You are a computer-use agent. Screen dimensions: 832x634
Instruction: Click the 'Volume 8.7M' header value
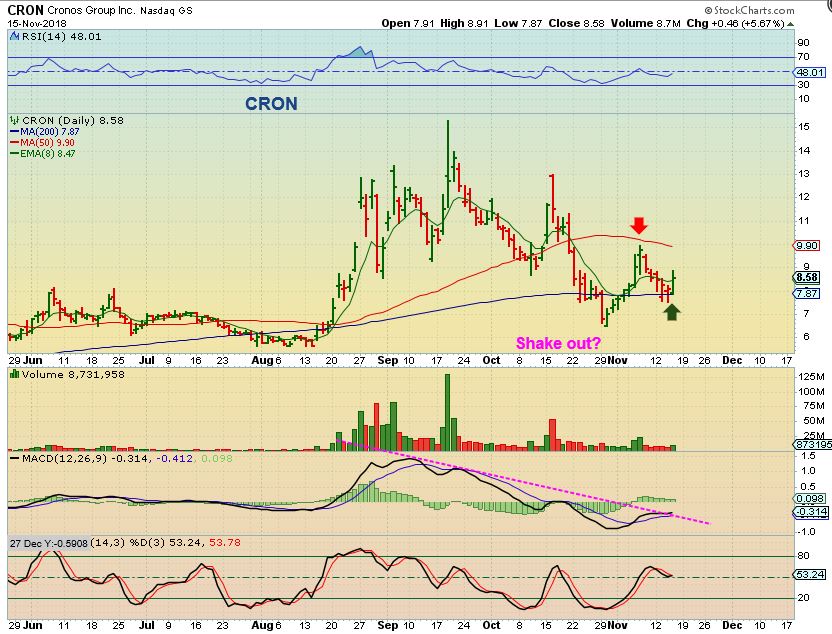645,23
